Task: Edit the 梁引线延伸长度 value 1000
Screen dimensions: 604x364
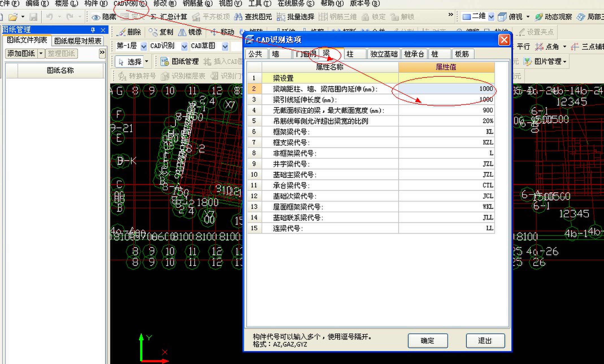Action: (446, 100)
